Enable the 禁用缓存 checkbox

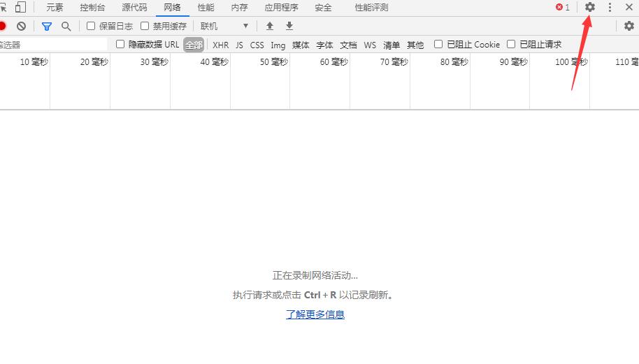point(145,26)
